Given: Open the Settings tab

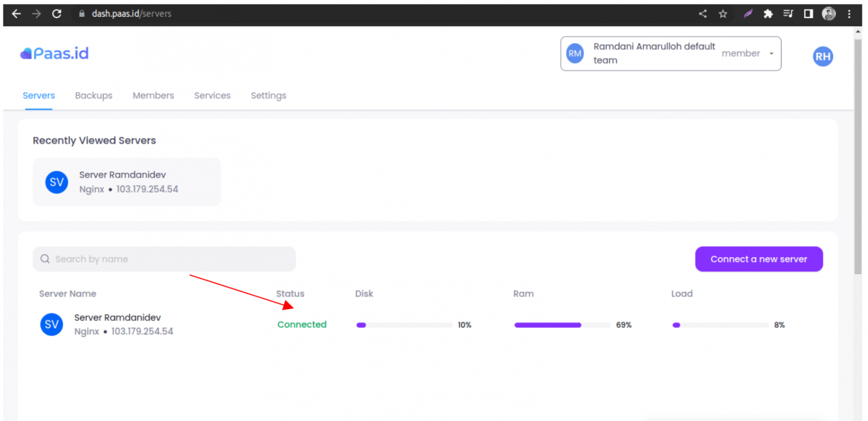Looking at the screenshot, I should [268, 96].
